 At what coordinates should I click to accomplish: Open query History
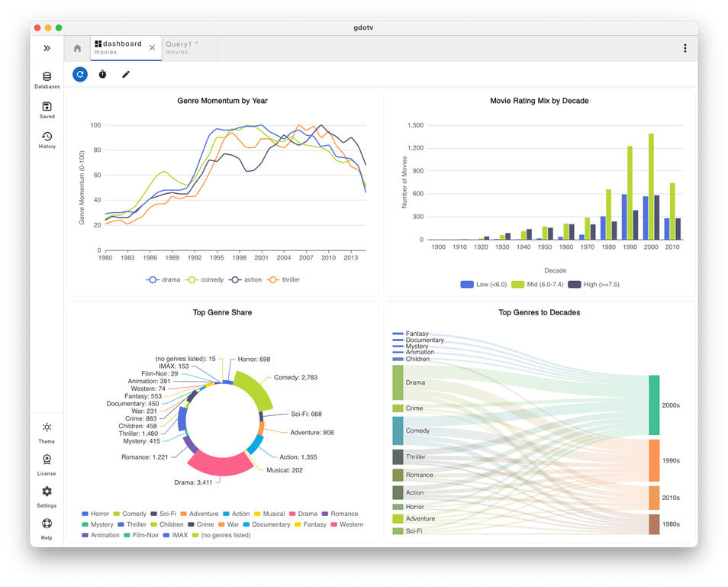coord(47,140)
